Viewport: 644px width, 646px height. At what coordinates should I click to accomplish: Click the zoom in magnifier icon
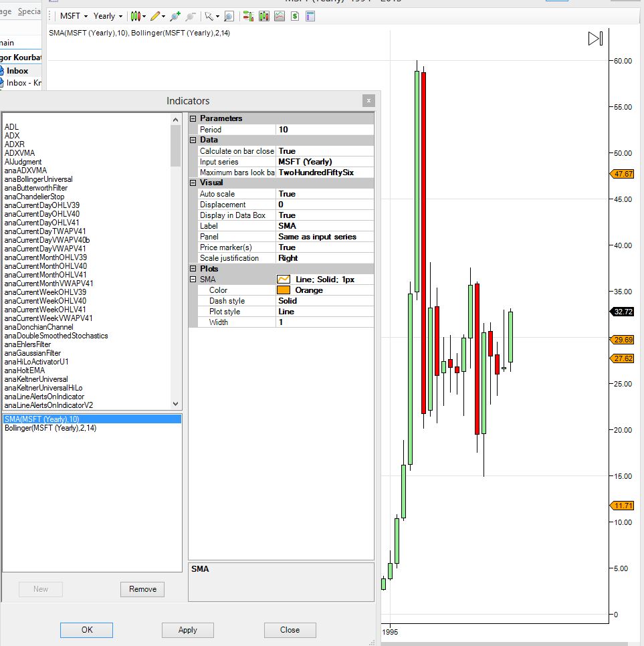175,16
